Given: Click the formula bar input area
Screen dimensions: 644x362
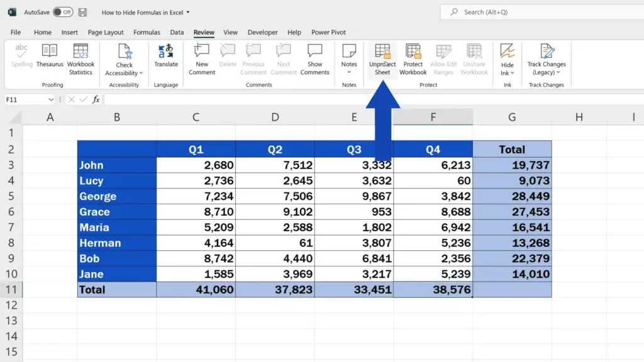Looking at the screenshot, I should click(374, 99).
